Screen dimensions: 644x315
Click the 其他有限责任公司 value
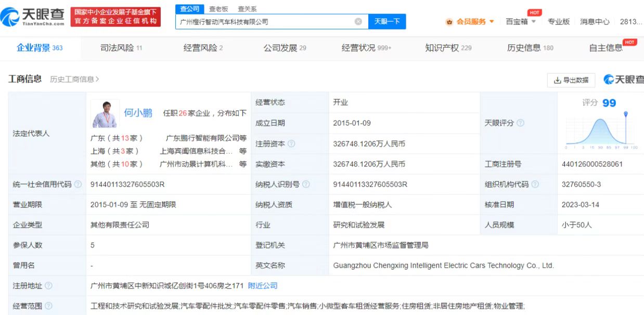[120, 225]
